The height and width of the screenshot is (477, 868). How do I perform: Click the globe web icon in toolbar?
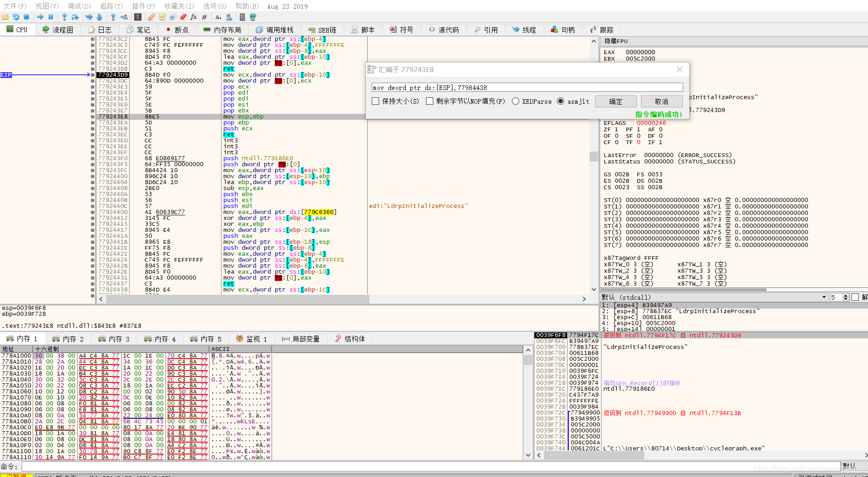(253, 17)
